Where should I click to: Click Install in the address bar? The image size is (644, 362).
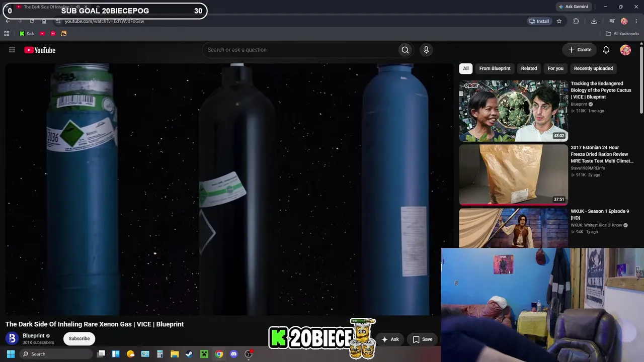539,21
